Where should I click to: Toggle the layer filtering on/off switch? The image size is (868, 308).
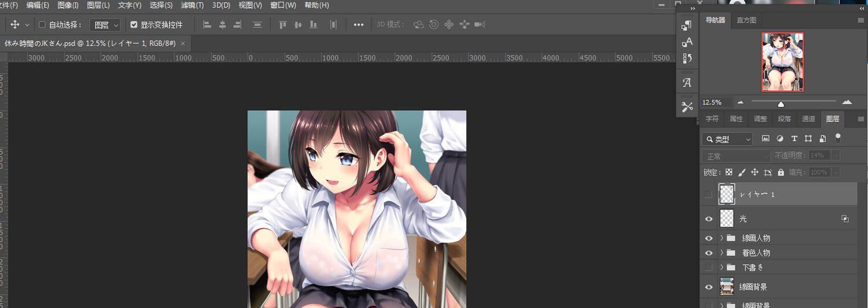pyautogui.click(x=838, y=138)
